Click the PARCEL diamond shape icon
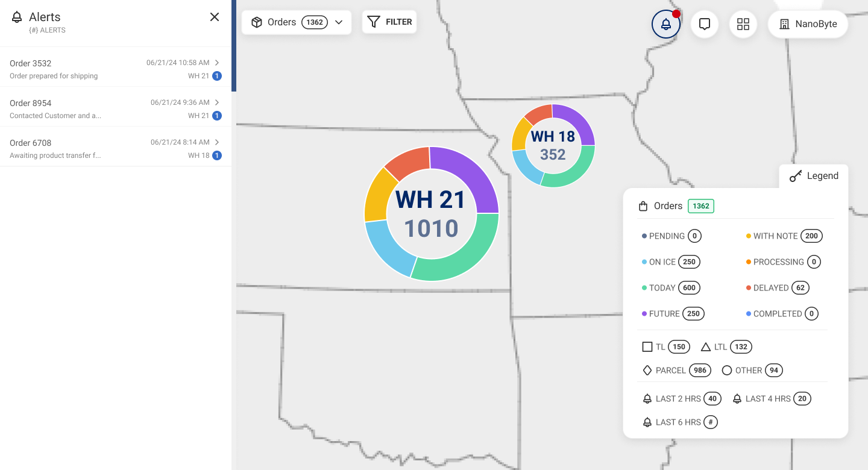The height and width of the screenshot is (470, 868). click(x=647, y=371)
